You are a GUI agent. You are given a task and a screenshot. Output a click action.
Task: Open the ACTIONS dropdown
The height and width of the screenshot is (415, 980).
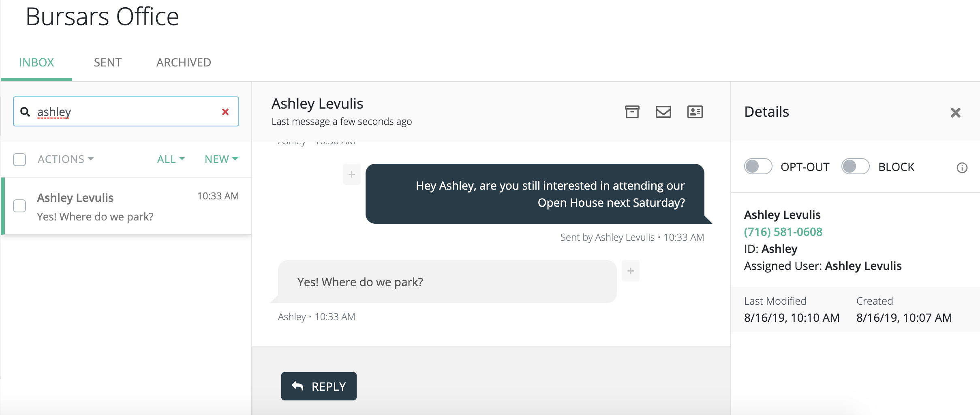(65, 159)
